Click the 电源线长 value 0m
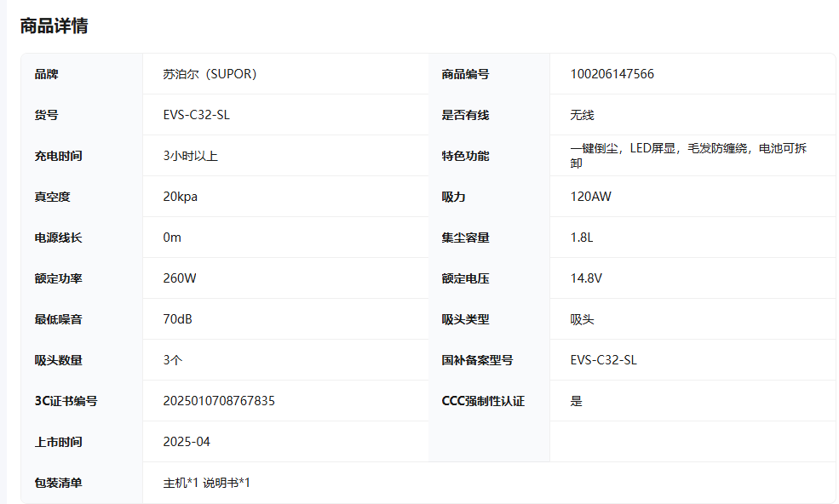Viewport: 839px width, 504px height. click(x=172, y=238)
